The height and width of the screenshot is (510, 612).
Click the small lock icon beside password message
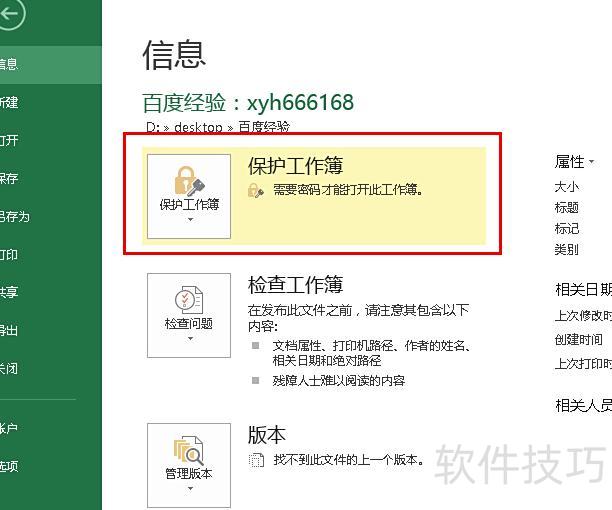(256, 190)
